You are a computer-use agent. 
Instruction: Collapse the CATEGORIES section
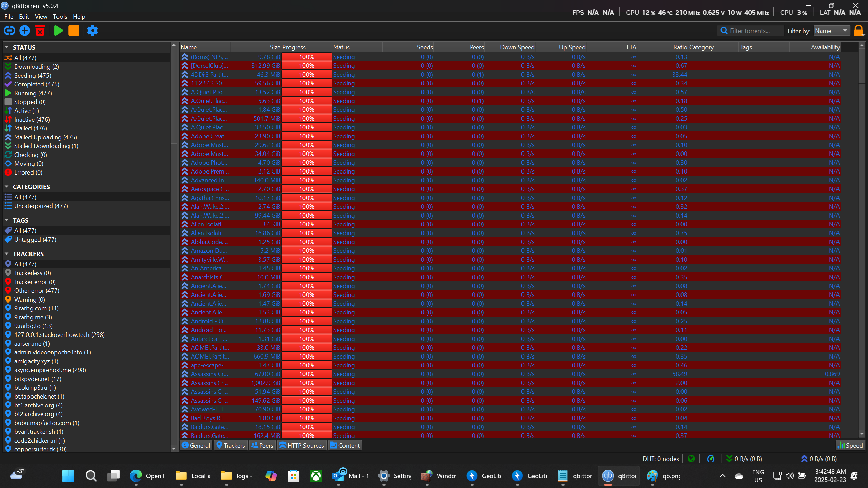[6, 187]
